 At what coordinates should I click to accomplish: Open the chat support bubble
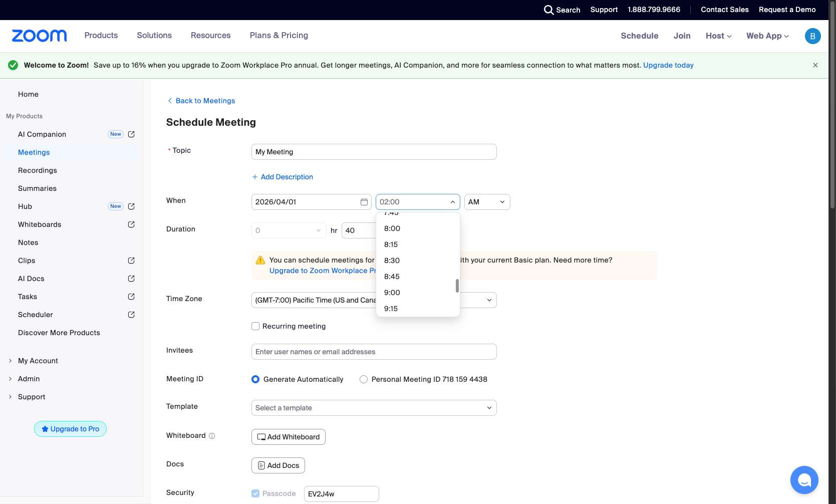(x=804, y=480)
